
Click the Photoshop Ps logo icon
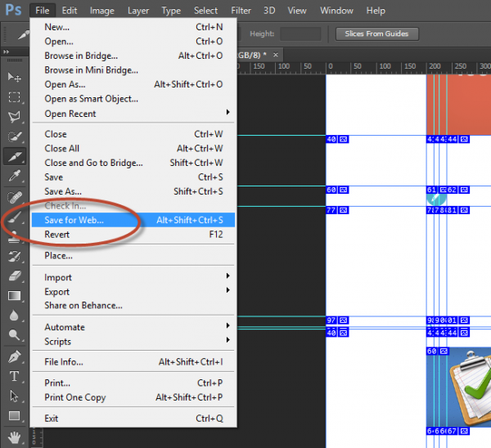13,11
